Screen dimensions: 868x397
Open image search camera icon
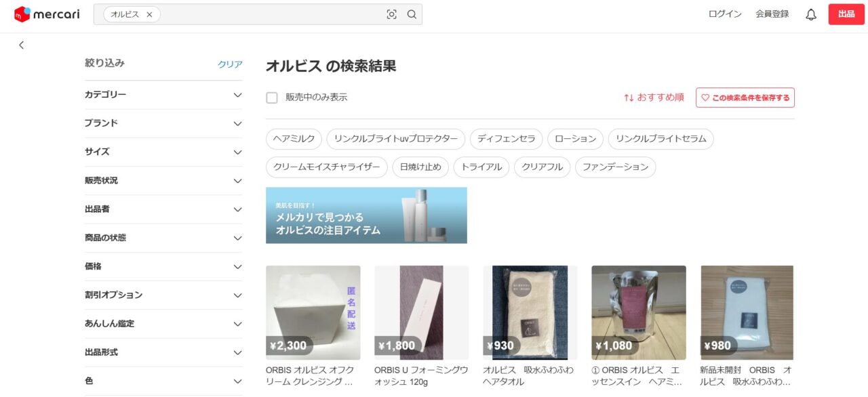(391, 14)
